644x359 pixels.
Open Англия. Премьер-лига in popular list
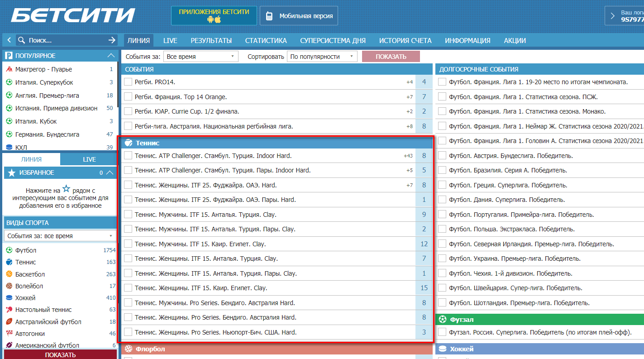tap(47, 96)
